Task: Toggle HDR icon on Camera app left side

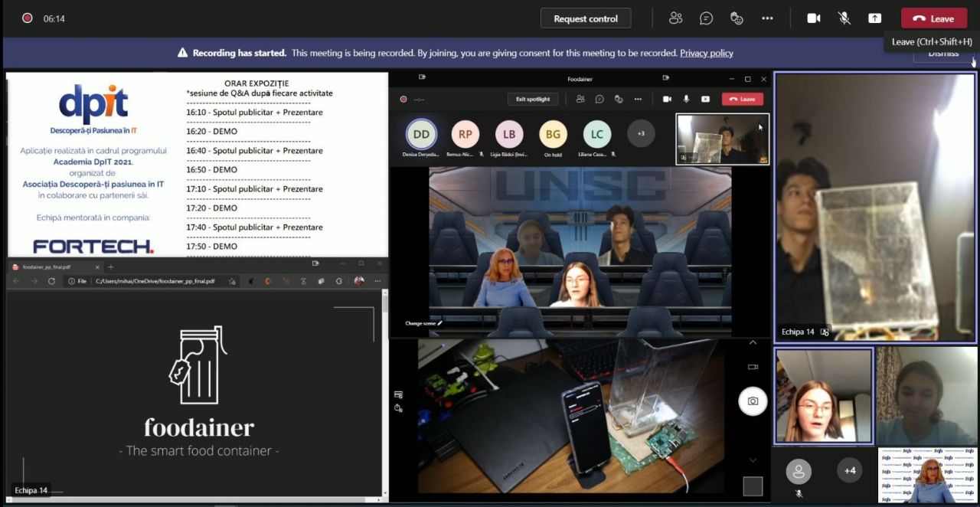Action: pos(398,394)
